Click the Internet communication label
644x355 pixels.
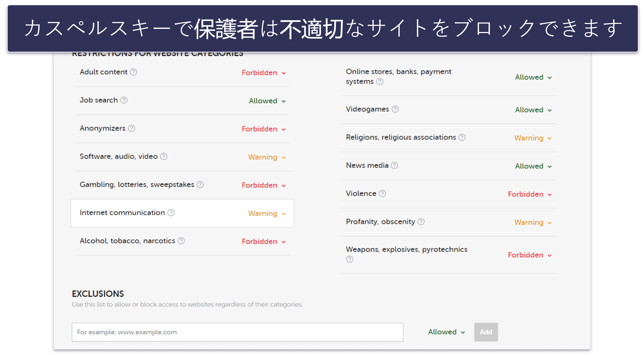(122, 213)
